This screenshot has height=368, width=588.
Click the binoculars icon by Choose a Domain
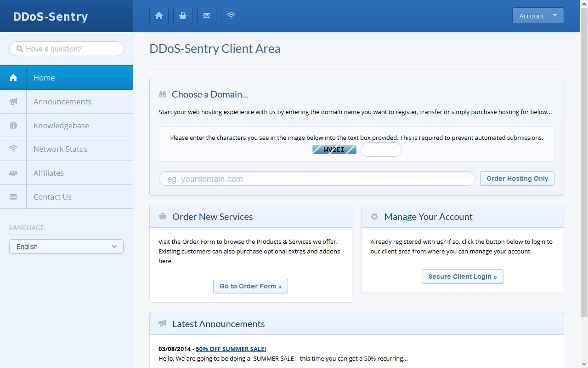[x=163, y=94]
